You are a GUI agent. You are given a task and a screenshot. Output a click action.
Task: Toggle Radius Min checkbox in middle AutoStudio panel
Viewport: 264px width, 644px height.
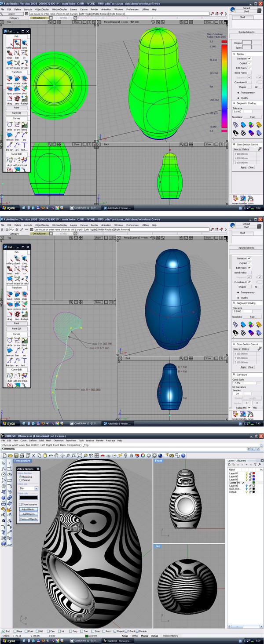249,408
